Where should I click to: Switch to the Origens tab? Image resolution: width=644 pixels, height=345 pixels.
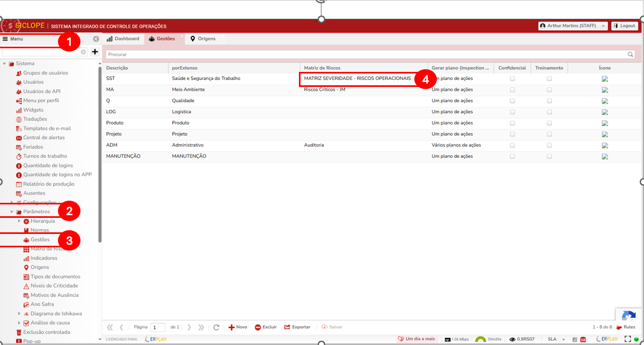204,39
